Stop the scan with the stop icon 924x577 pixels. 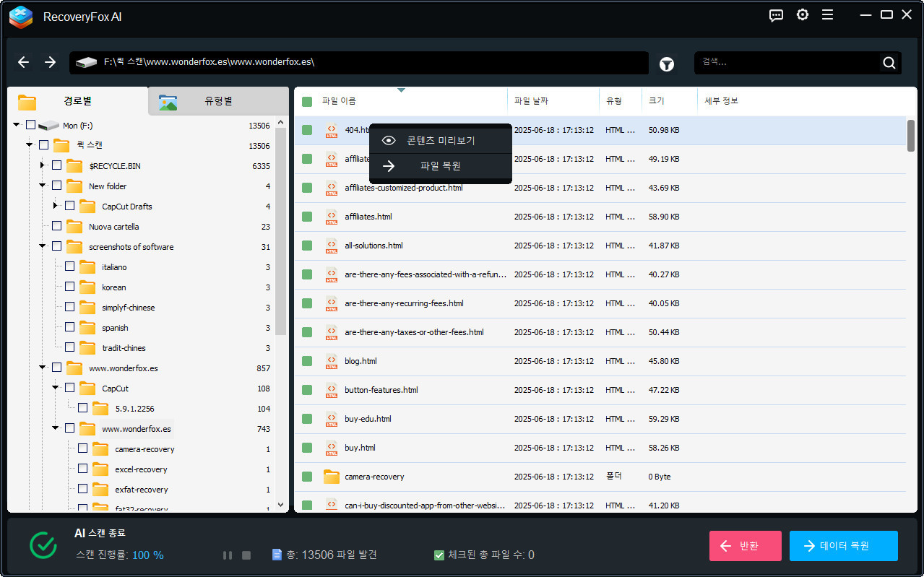pyautogui.click(x=246, y=555)
